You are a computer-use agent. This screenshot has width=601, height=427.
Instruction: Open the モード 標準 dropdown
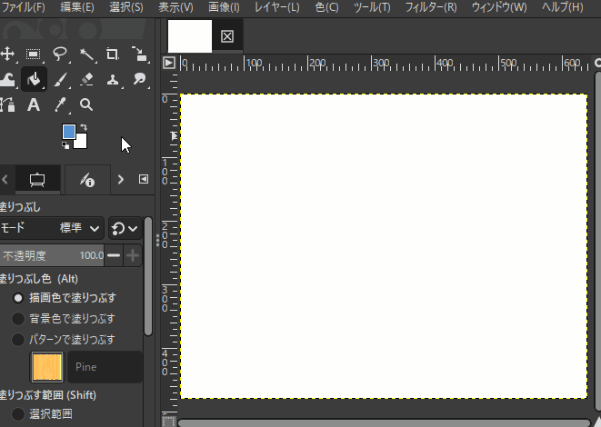pyautogui.click(x=80, y=228)
